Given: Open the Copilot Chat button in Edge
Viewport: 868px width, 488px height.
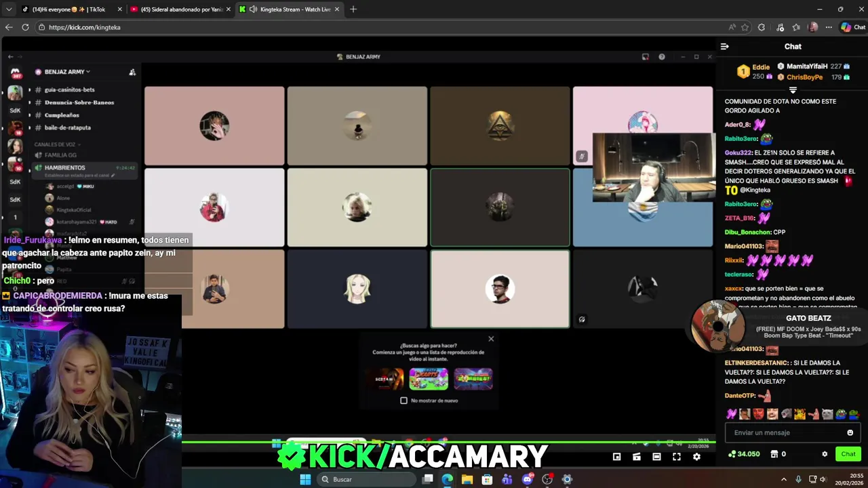Looking at the screenshot, I should tap(853, 27).
